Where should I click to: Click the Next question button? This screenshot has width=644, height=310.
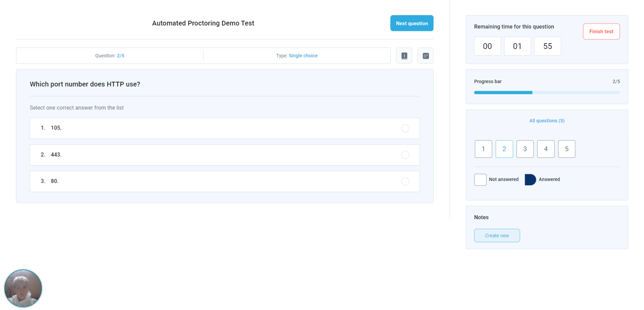pyautogui.click(x=412, y=24)
